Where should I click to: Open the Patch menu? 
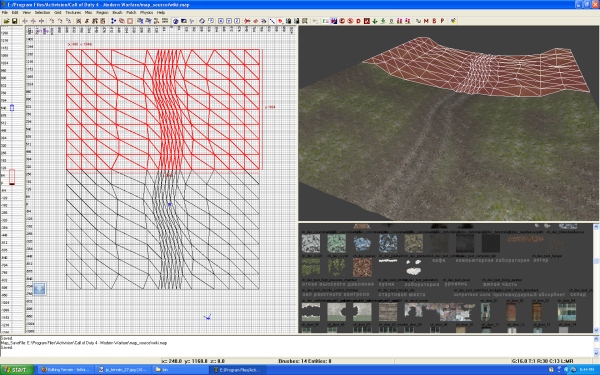pyautogui.click(x=131, y=12)
